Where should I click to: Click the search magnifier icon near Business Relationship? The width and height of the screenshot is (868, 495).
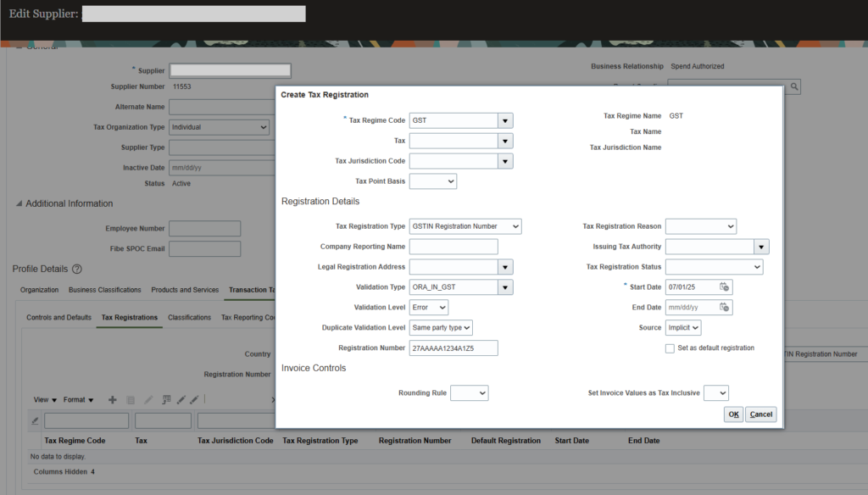794,86
